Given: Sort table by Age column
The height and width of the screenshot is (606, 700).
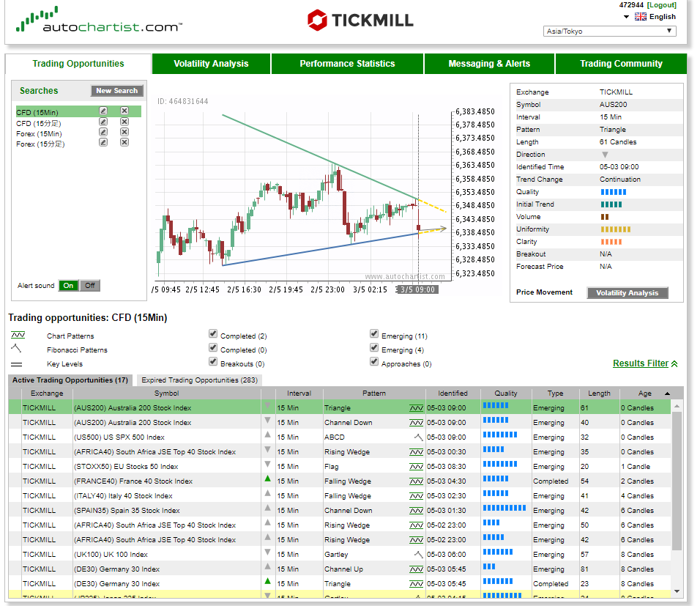Looking at the screenshot, I should (x=644, y=393).
